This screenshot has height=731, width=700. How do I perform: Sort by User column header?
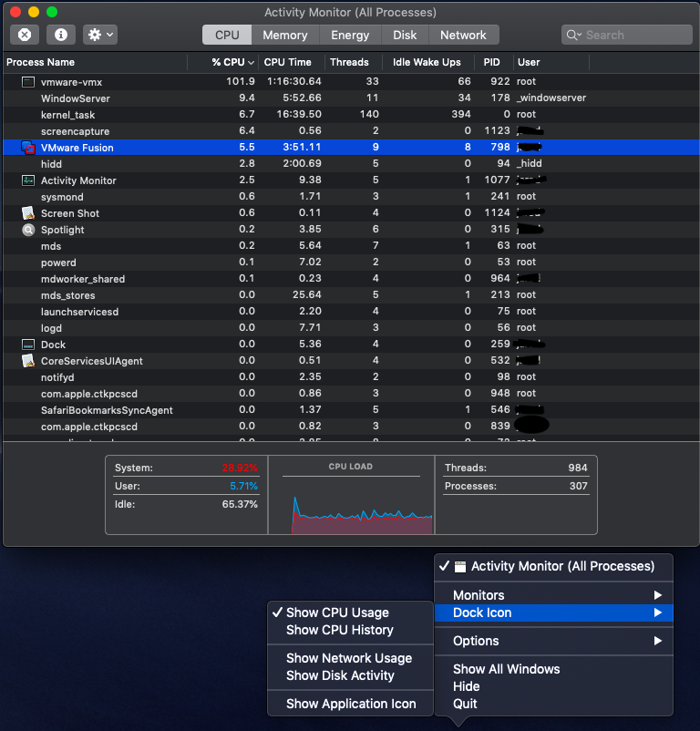tap(551, 62)
